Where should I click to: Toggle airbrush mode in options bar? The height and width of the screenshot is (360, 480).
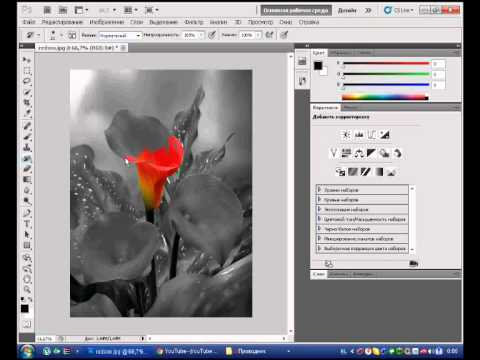tap(270, 35)
